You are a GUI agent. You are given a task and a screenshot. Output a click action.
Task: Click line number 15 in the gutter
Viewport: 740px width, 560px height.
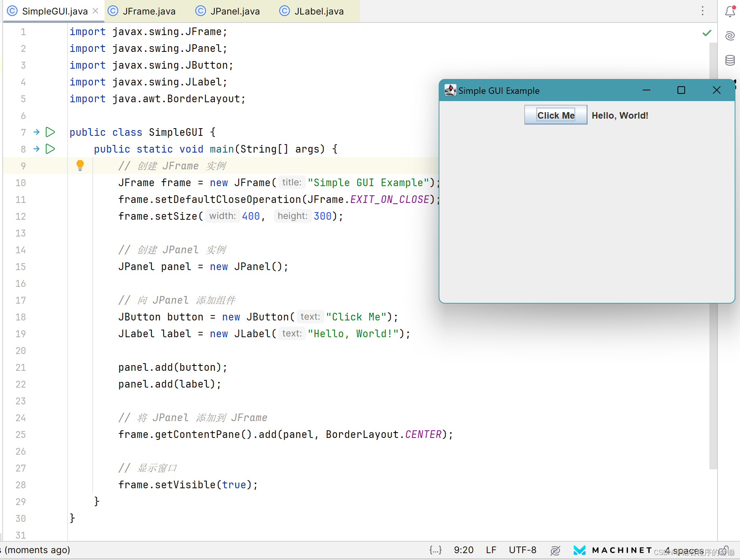(21, 267)
